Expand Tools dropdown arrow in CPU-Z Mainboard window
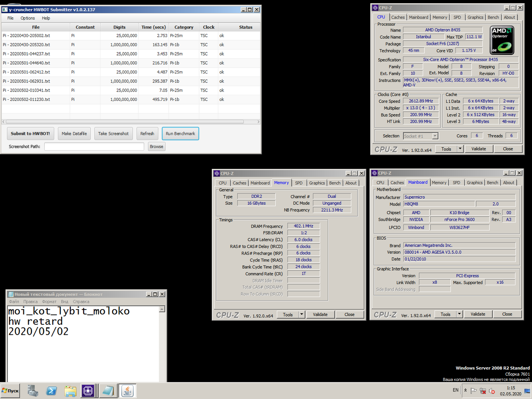The image size is (532, 399). [x=460, y=314]
